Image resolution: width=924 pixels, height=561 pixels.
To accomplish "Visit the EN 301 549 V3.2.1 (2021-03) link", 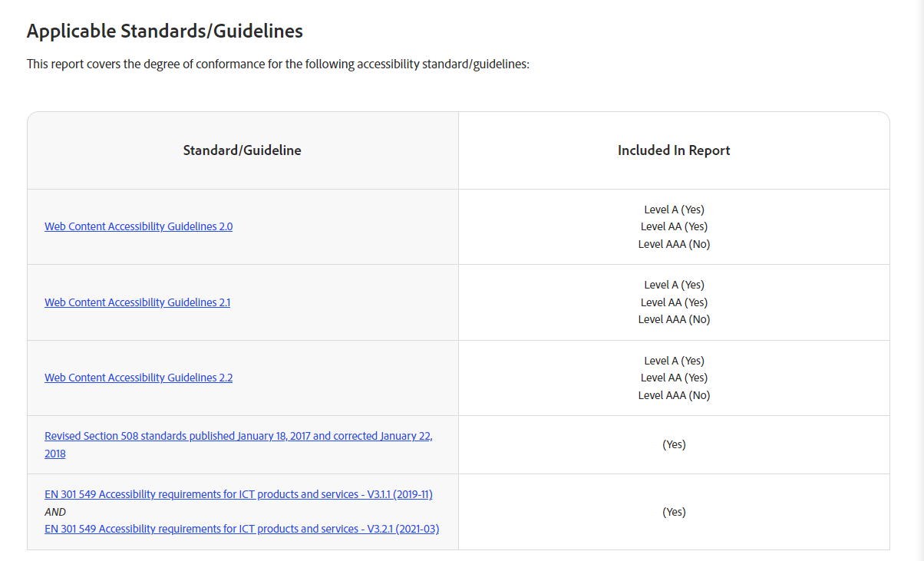I will pos(241,529).
